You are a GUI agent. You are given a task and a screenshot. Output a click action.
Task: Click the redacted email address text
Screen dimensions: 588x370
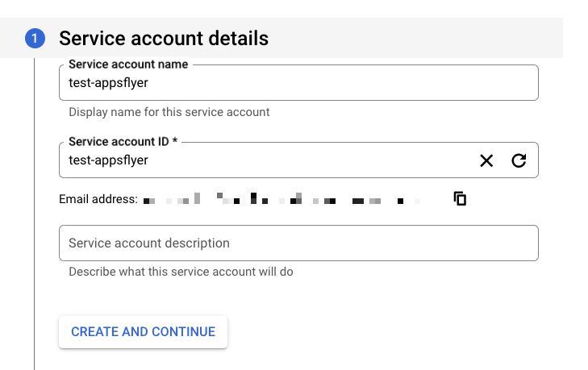[x=282, y=199]
